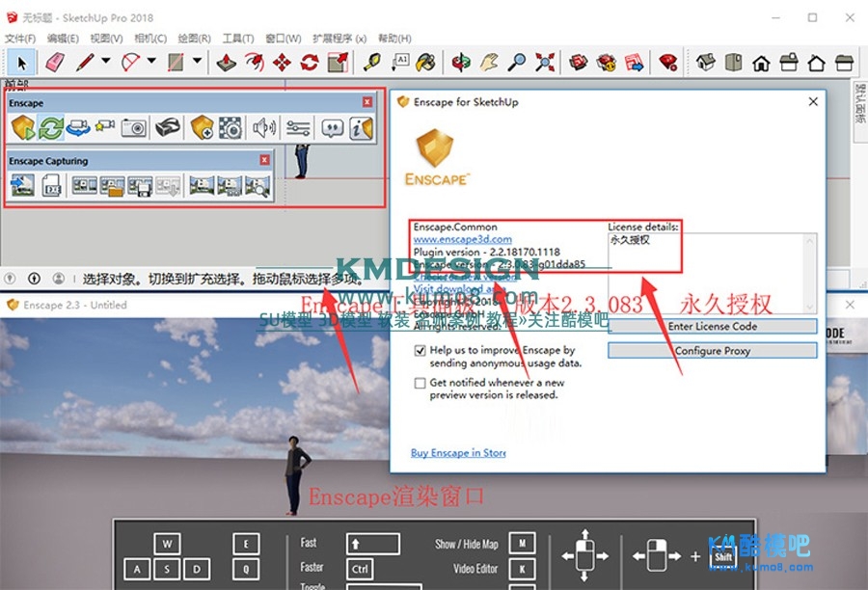Click the Enscape feedback speech-bubble icon
Viewport: 868px width, 590px height.
(x=332, y=127)
